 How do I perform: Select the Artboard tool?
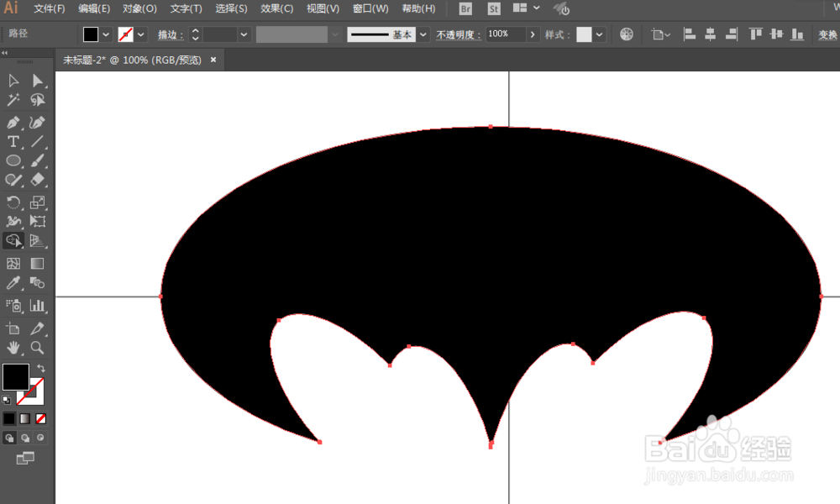pos(13,328)
